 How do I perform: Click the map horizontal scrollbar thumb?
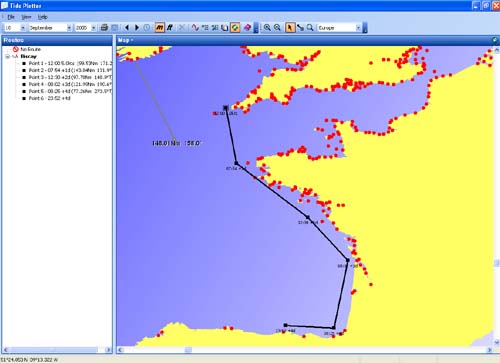(x=188, y=350)
